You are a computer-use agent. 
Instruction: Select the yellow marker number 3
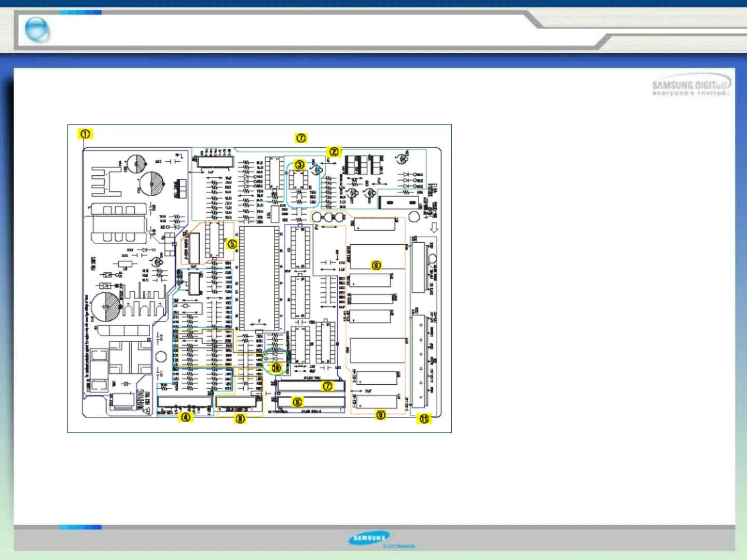coord(300,165)
